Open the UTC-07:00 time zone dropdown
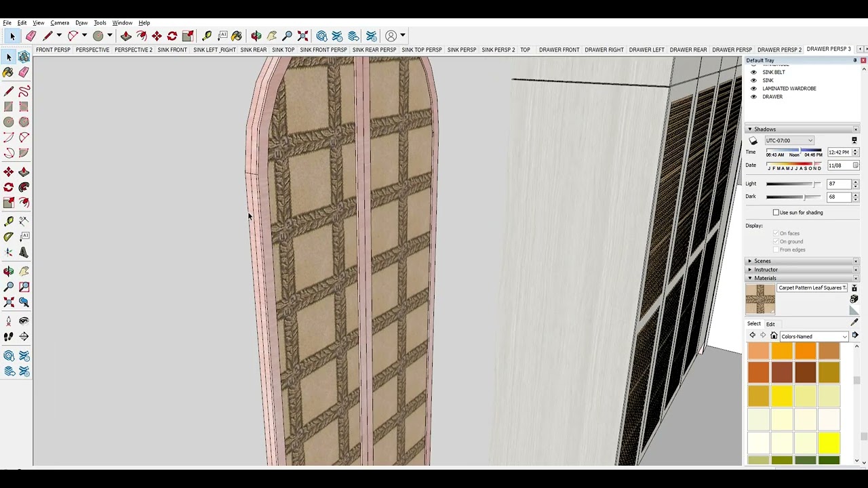 click(x=789, y=140)
